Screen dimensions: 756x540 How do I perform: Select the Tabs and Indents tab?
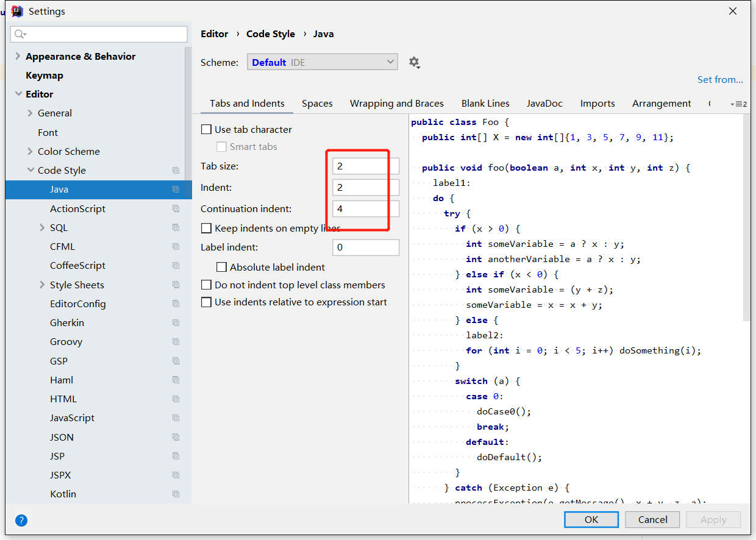pyautogui.click(x=247, y=104)
